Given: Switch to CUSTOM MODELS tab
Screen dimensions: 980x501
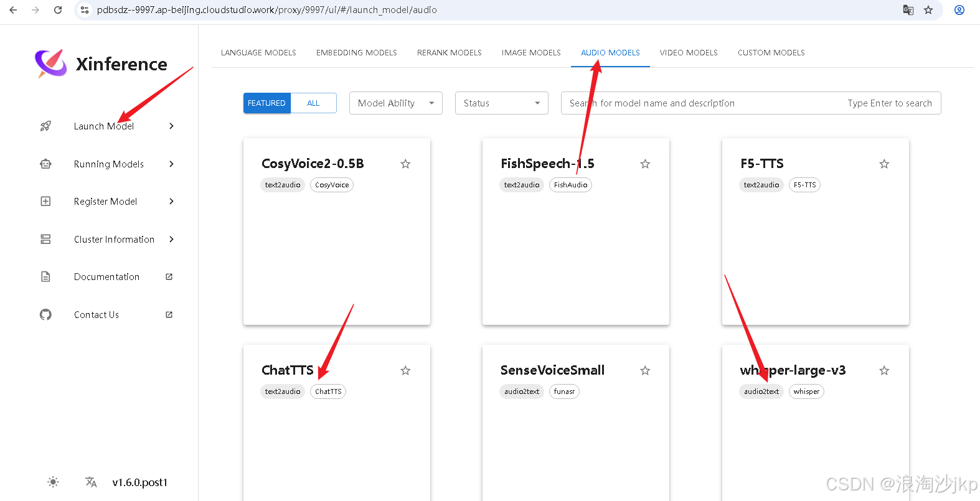Looking at the screenshot, I should (771, 52).
